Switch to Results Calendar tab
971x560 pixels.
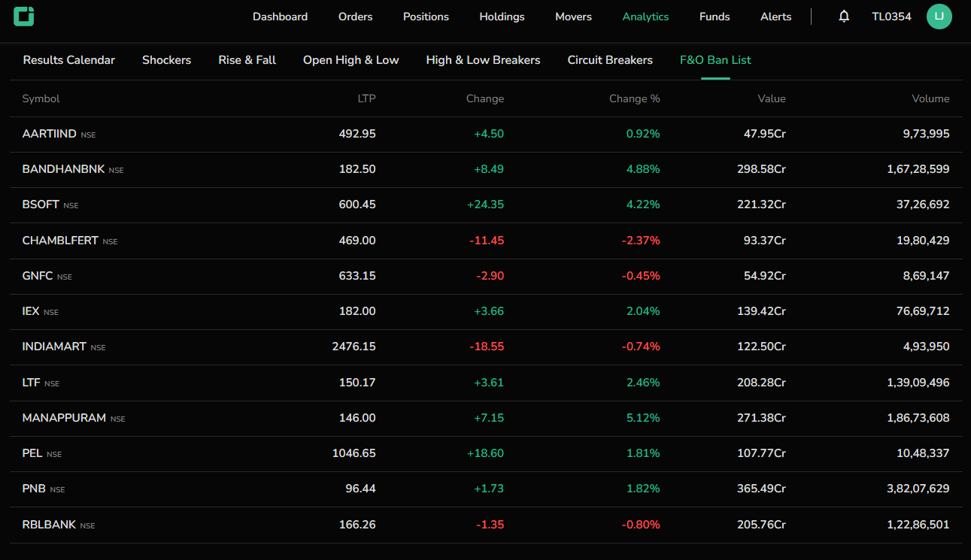(x=69, y=60)
